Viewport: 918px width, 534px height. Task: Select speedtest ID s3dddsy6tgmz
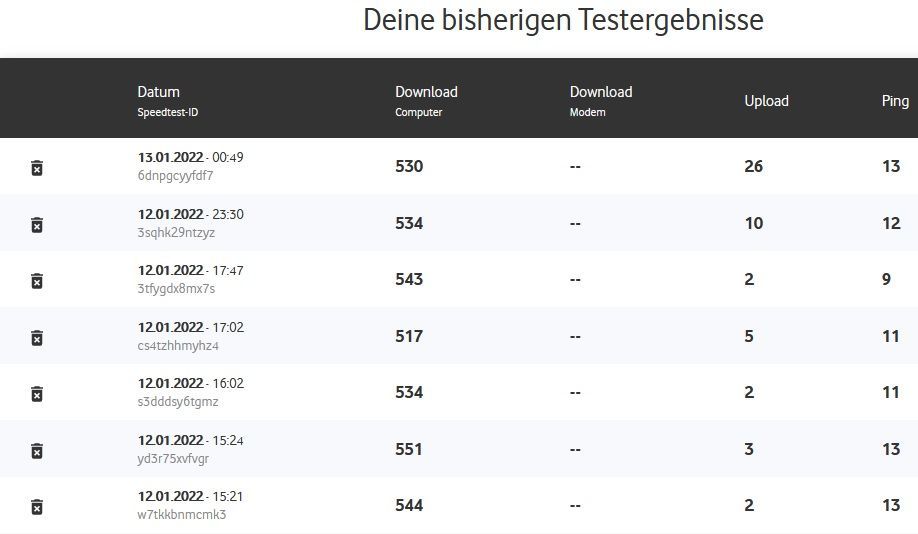click(178, 402)
